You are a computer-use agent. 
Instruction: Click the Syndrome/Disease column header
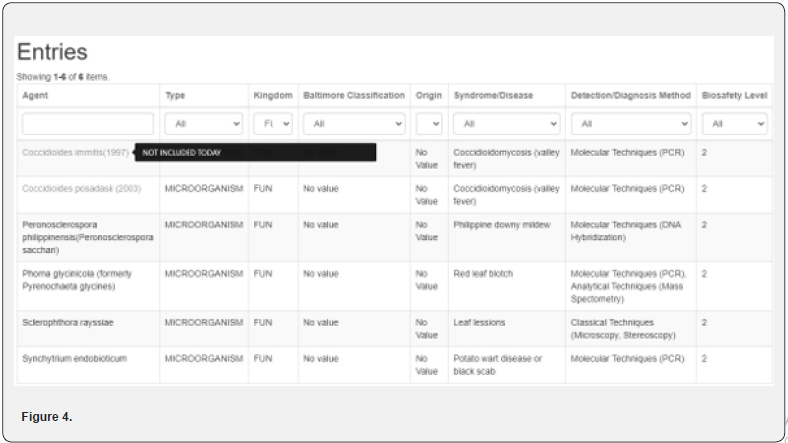[x=493, y=96]
